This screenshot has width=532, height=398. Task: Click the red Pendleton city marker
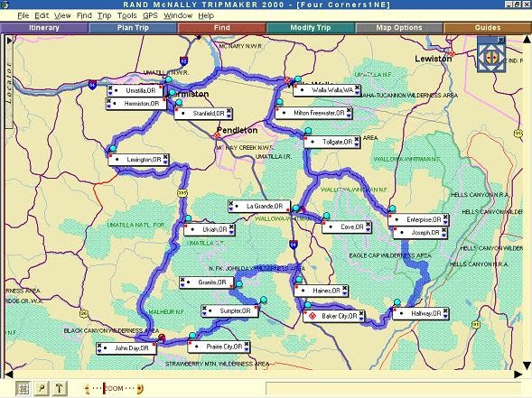[x=217, y=135]
